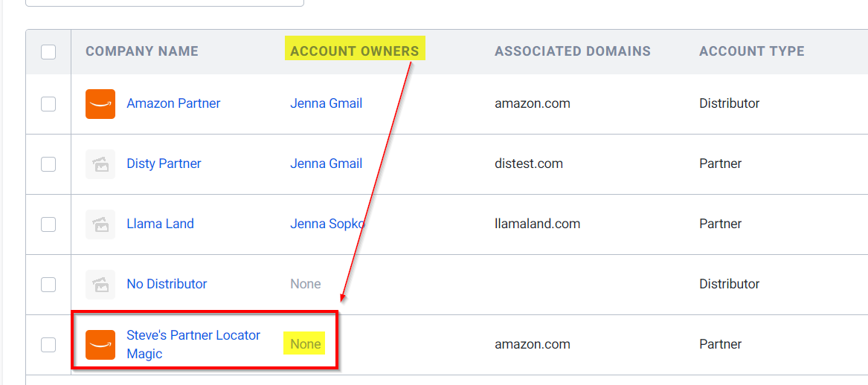Check Steve's Partner Locator Magic checkbox
The width and height of the screenshot is (868, 385).
[48, 345]
